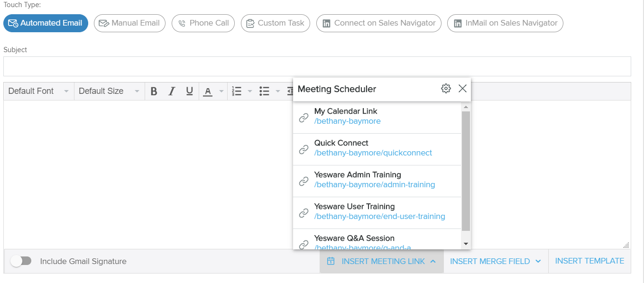Close the Meeting Scheduler popup
The height and width of the screenshot is (283, 644).
point(463,89)
